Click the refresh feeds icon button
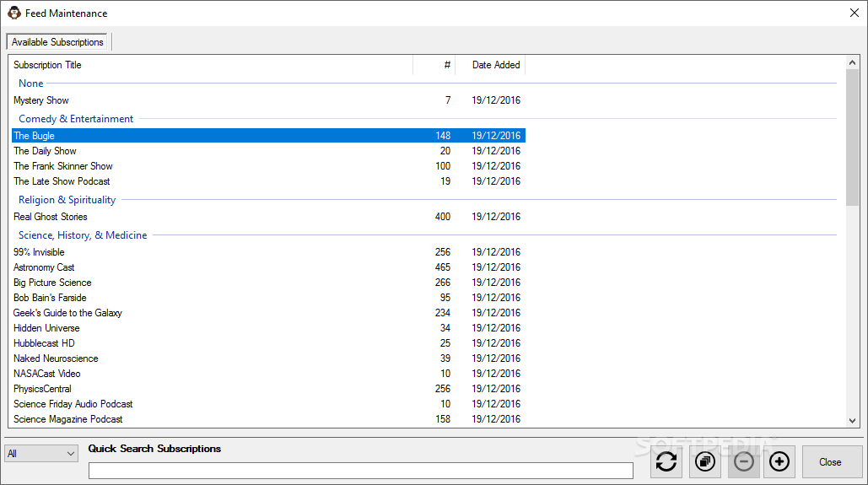Viewport: 868px width, 485px height. click(666, 461)
